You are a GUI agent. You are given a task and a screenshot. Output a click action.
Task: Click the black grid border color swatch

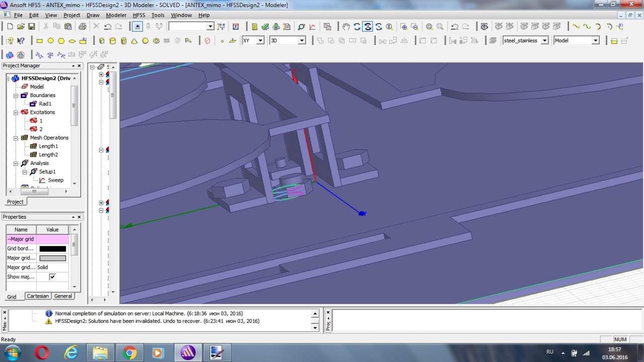[x=52, y=249]
